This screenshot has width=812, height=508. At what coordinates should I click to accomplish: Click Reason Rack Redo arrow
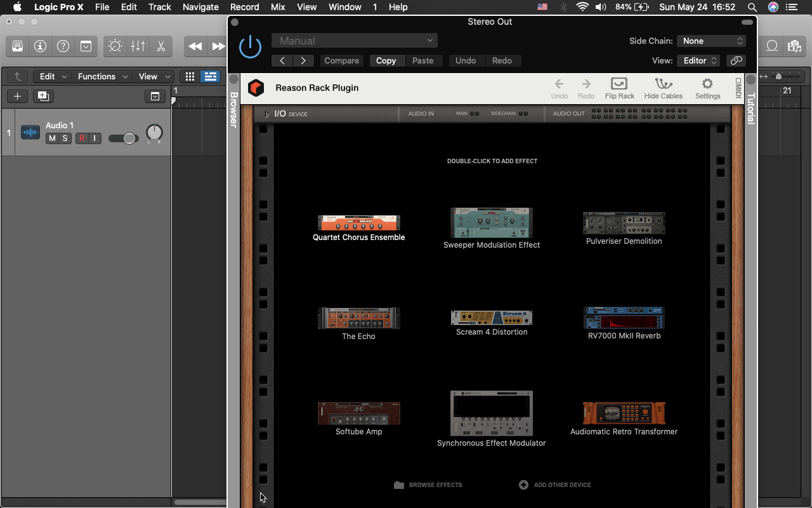tap(586, 88)
